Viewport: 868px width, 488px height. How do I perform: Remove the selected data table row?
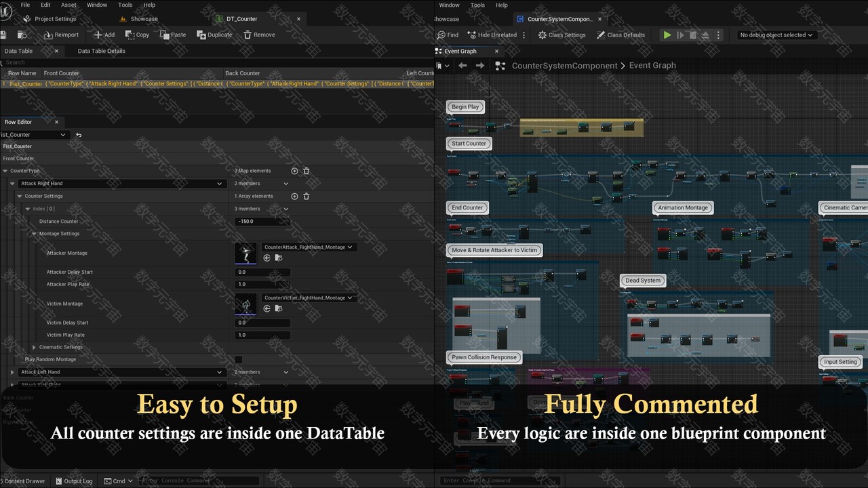(x=248, y=35)
